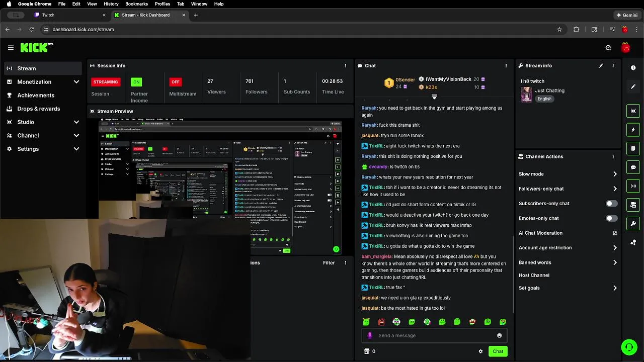Open Slow mode options arrow
Viewport: 644px width, 362px height.
(x=615, y=174)
